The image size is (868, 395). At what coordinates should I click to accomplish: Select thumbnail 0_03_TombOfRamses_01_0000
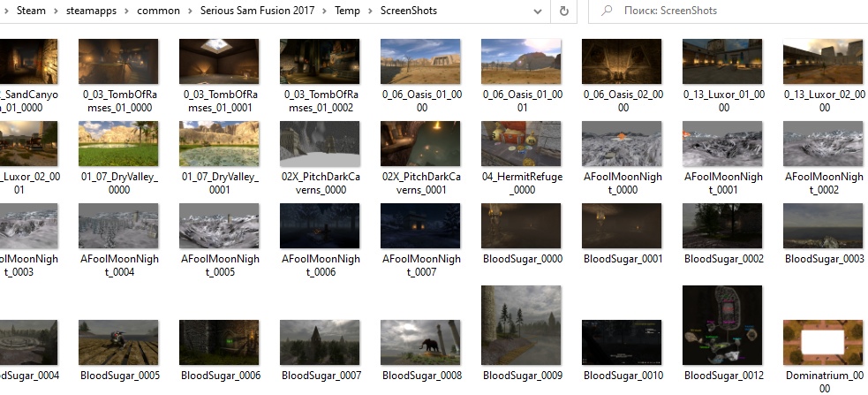point(118,62)
